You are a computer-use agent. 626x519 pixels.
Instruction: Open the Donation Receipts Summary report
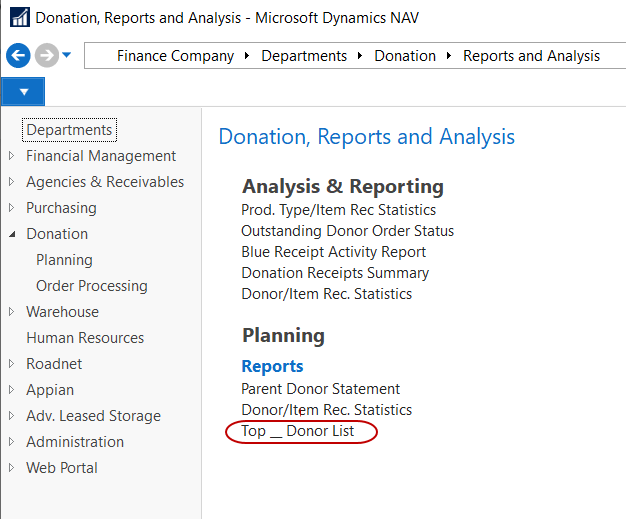(x=335, y=273)
